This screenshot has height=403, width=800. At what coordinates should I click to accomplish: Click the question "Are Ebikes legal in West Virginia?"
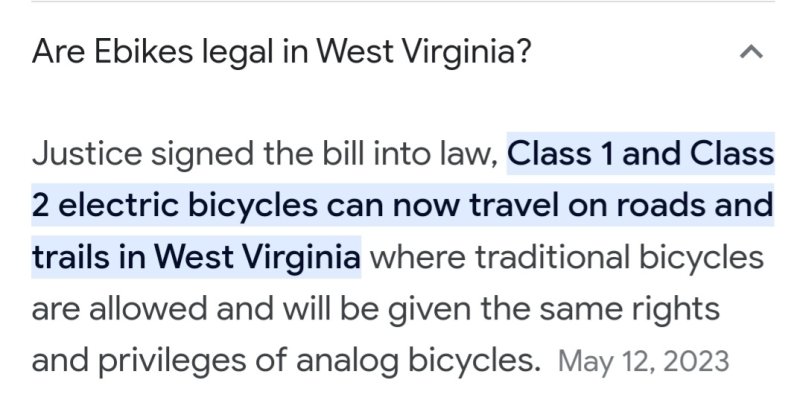[281, 51]
